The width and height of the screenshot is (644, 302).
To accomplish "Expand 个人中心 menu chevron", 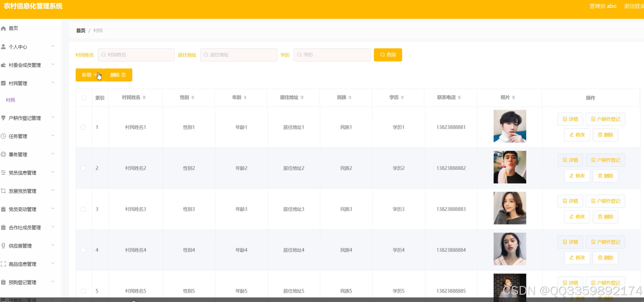I will [x=53, y=46].
